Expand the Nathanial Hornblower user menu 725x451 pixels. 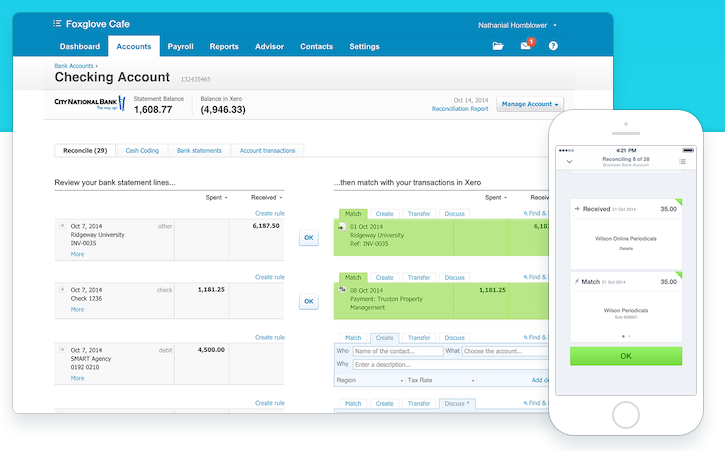coord(517,25)
